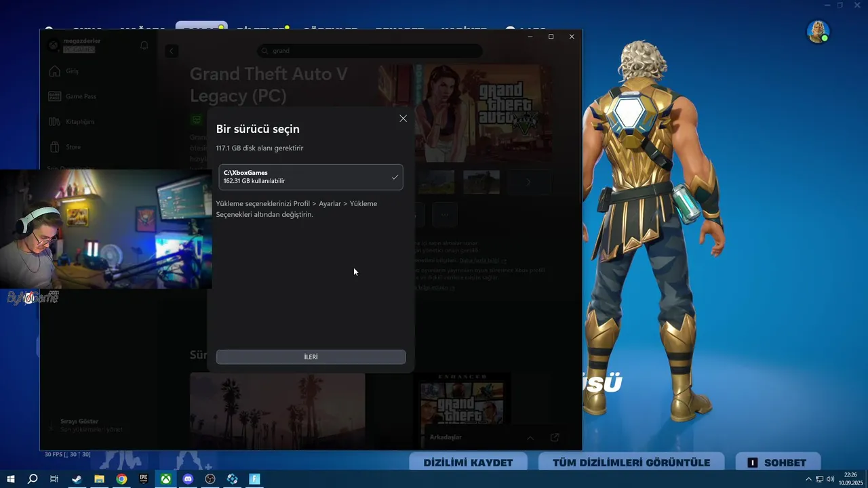Open Fortnite player avatar at top right
868x488 pixels.
pos(818,31)
